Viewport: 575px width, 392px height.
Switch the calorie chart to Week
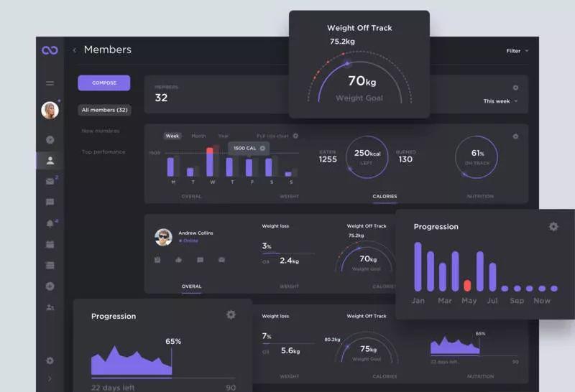coord(172,136)
